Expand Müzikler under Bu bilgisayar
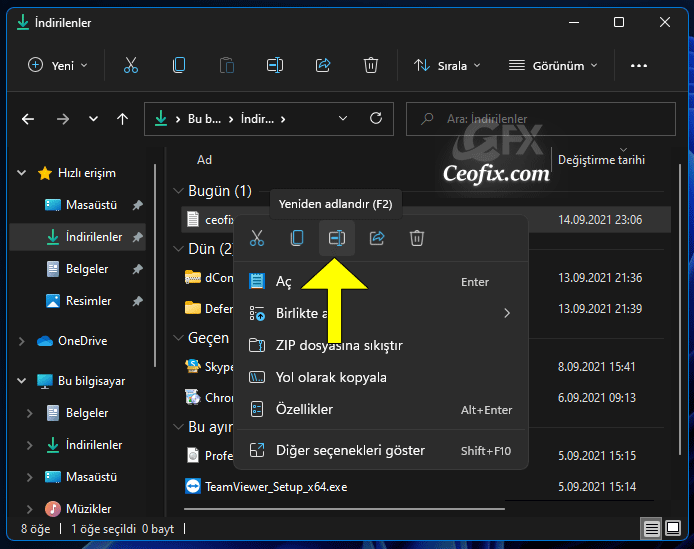This screenshot has height=549, width=694. point(30,509)
